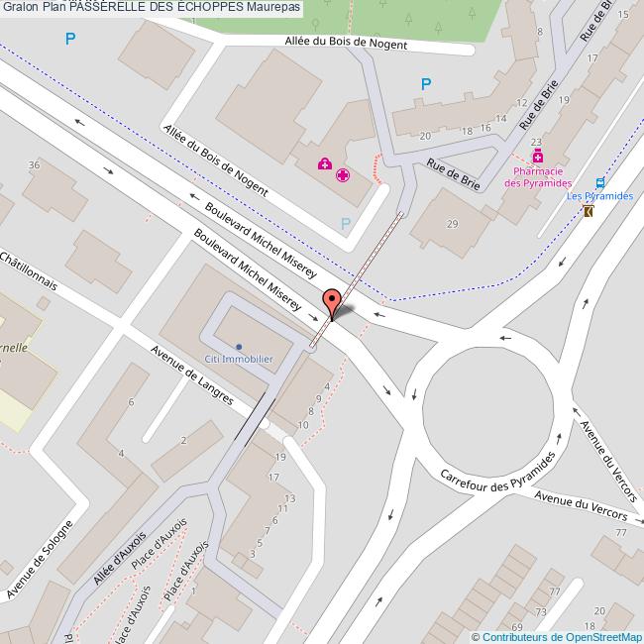Click the Pharmacie des Pyramides label
The width and height of the screenshot is (644, 644).
click(538, 177)
